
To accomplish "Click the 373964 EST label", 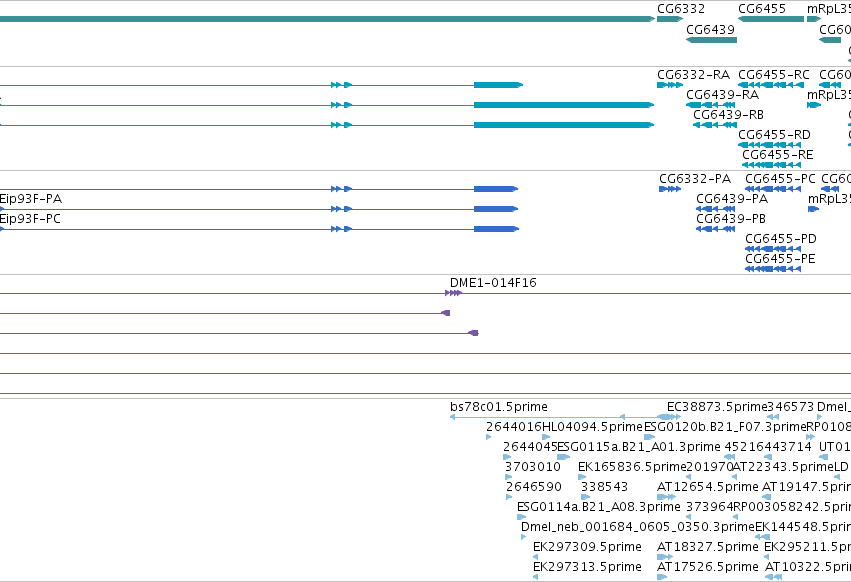I will pos(709,508).
